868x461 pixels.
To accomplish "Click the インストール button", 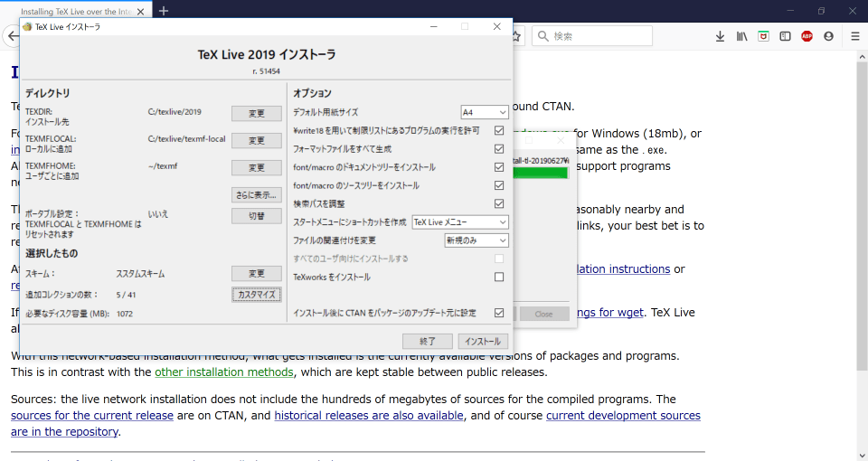I will click(x=483, y=342).
